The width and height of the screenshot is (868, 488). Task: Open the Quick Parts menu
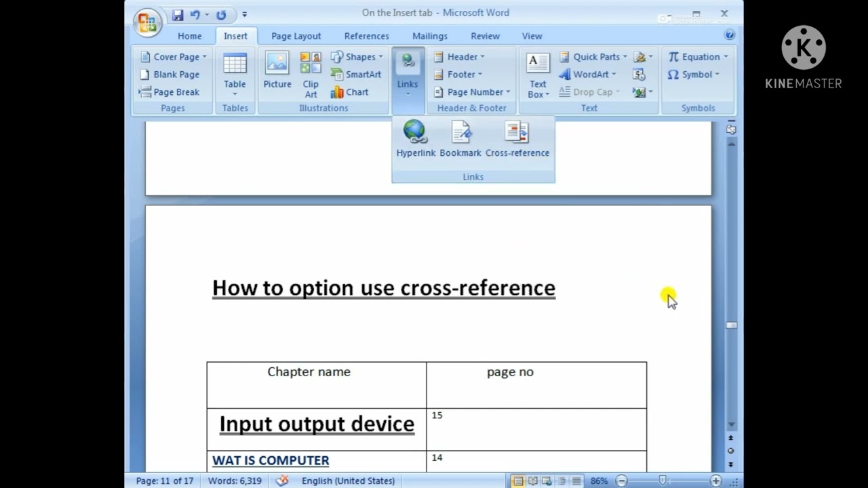pos(593,57)
